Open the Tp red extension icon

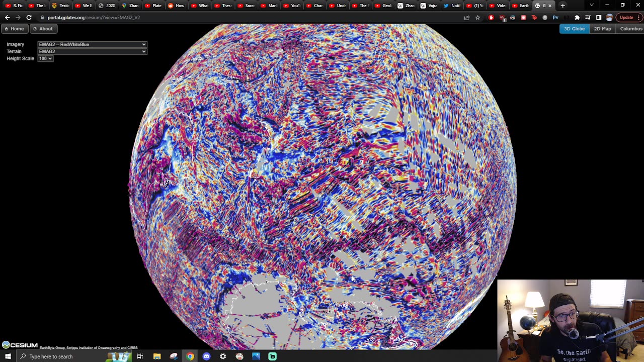pos(534,18)
